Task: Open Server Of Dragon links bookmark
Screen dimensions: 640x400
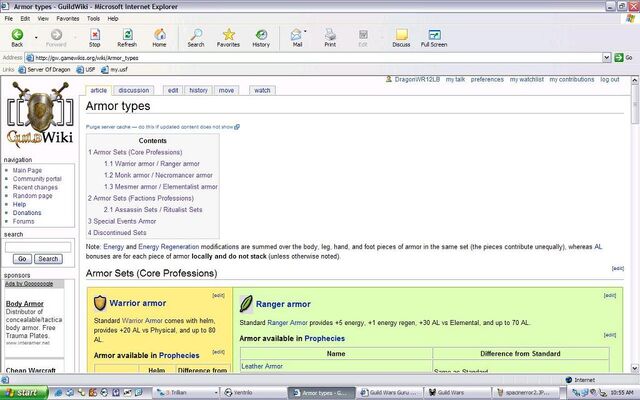Action: click(x=44, y=69)
